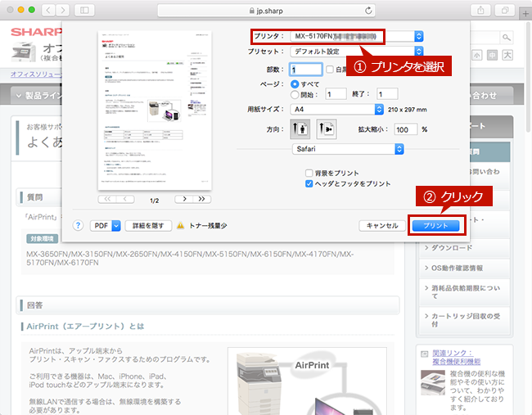Click the 複合機便利機能 thumbnail image
This screenshot has height=415, width=532.
(433, 383)
